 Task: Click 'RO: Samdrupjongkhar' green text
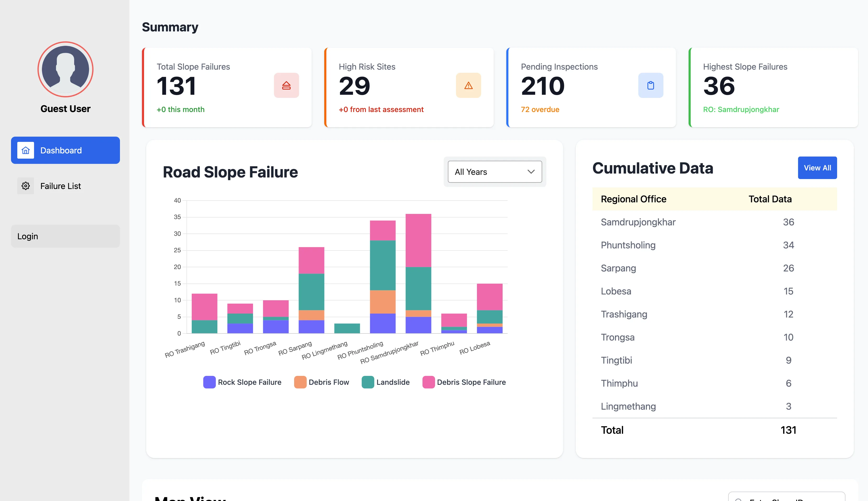point(741,109)
